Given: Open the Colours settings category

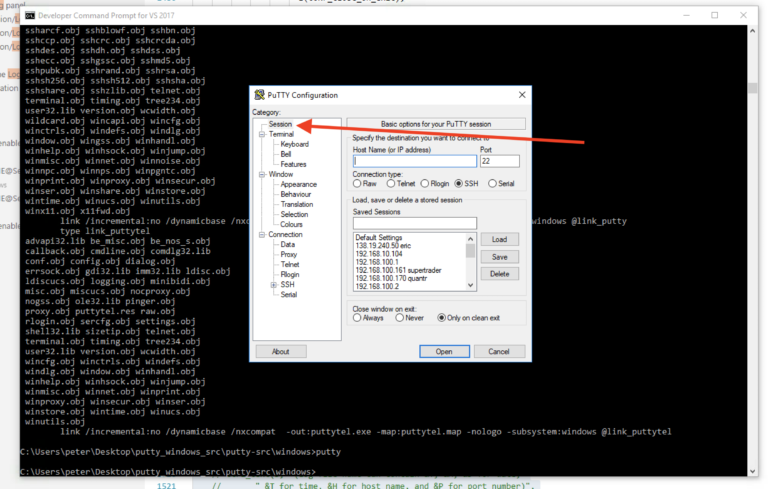Looking at the screenshot, I should pyautogui.click(x=291, y=224).
